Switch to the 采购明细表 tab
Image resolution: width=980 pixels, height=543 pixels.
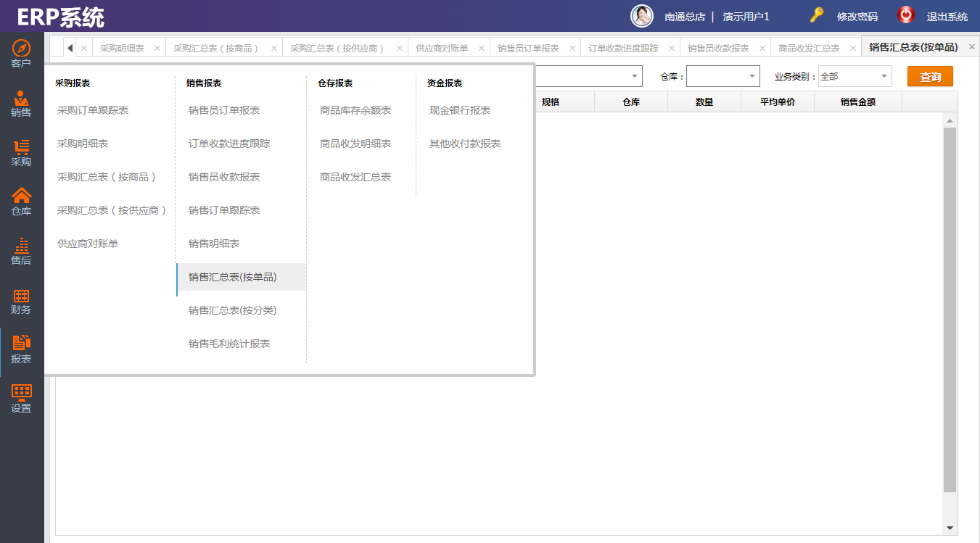tap(122, 49)
